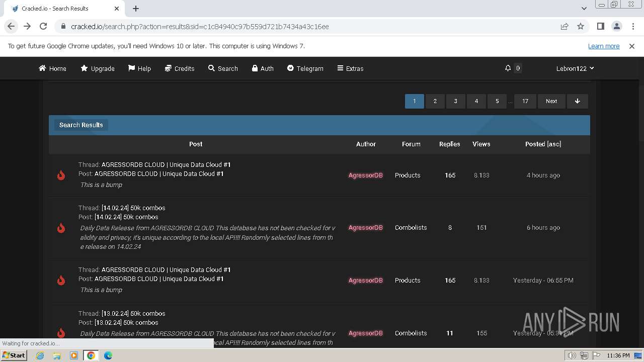The height and width of the screenshot is (362, 644).
Task: Open post link AGRESSORDB CLOUD in first row
Action: pyautogui.click(x=159, y=173)
